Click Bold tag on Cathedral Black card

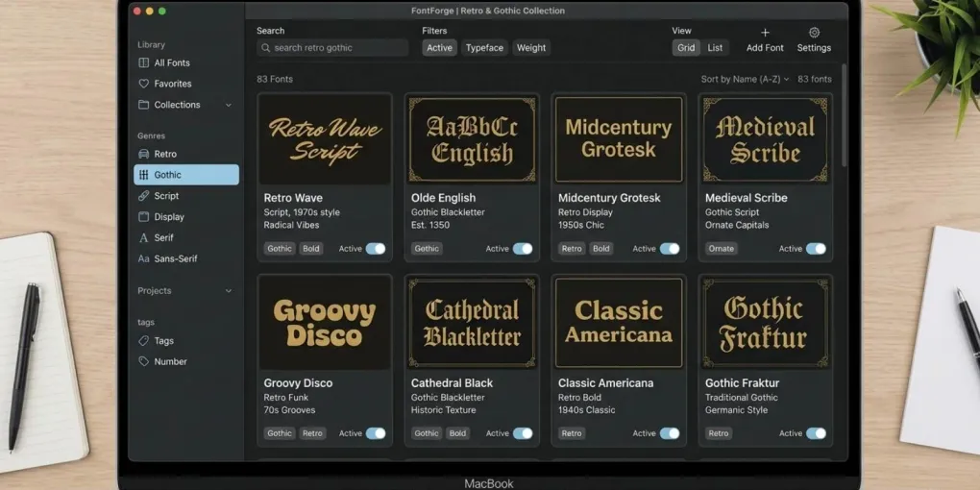point(458,433)
